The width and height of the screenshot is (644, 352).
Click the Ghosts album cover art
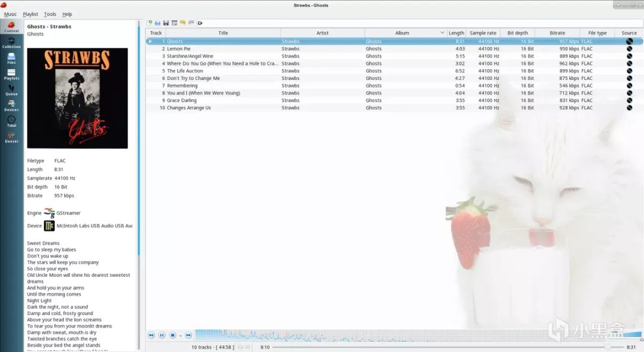coord(77,98)
